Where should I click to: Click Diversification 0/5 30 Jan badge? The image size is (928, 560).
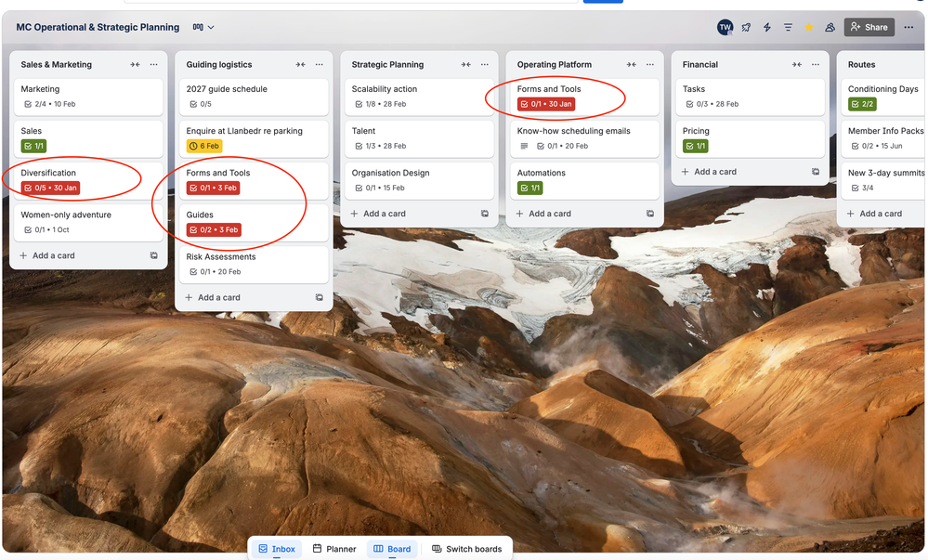point(50,188)
